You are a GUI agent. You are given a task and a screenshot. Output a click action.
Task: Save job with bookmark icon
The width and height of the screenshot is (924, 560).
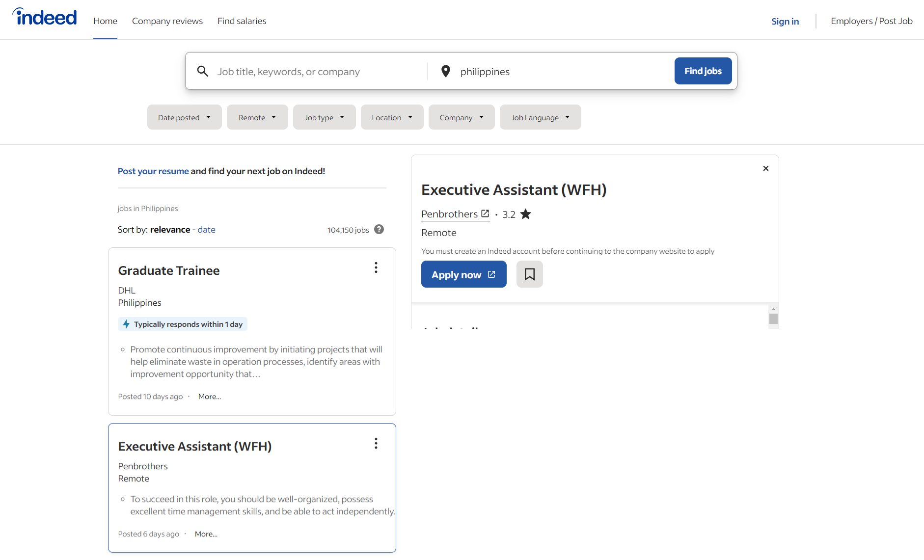pyautogui.click(x=529, y=274)
